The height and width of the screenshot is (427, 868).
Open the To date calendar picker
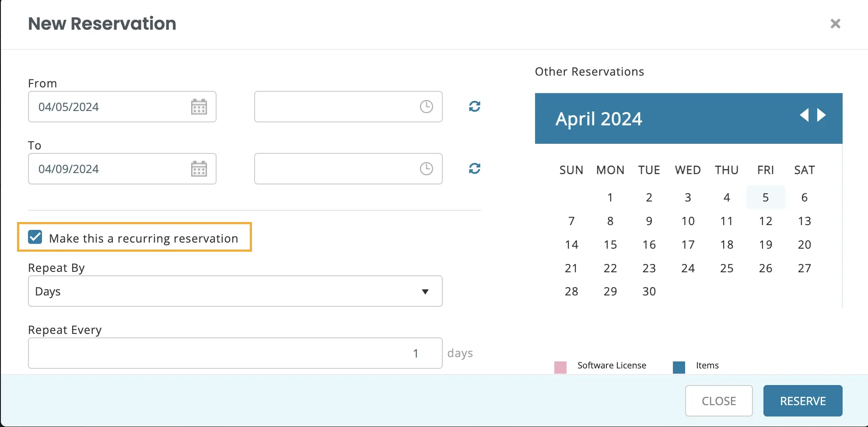[199, 169]
